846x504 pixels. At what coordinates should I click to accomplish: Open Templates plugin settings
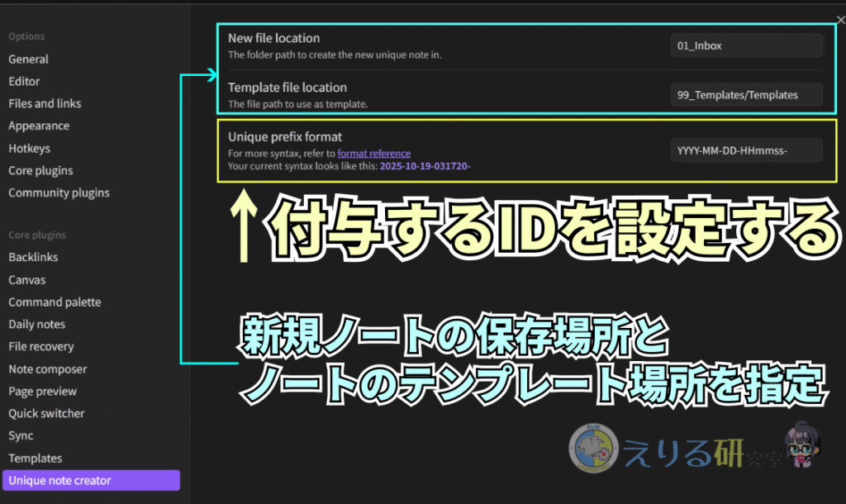pyautogui.click(x=36, y=459)
